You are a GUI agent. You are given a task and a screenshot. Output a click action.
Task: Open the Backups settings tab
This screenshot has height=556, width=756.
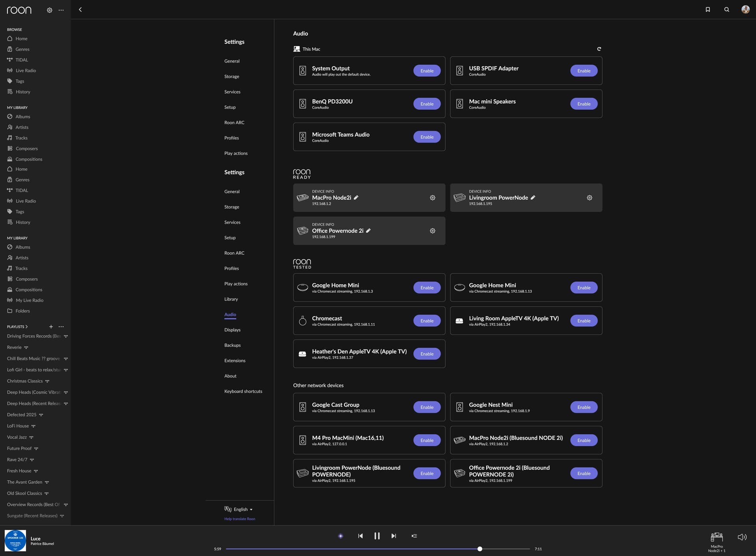[232, 345]
